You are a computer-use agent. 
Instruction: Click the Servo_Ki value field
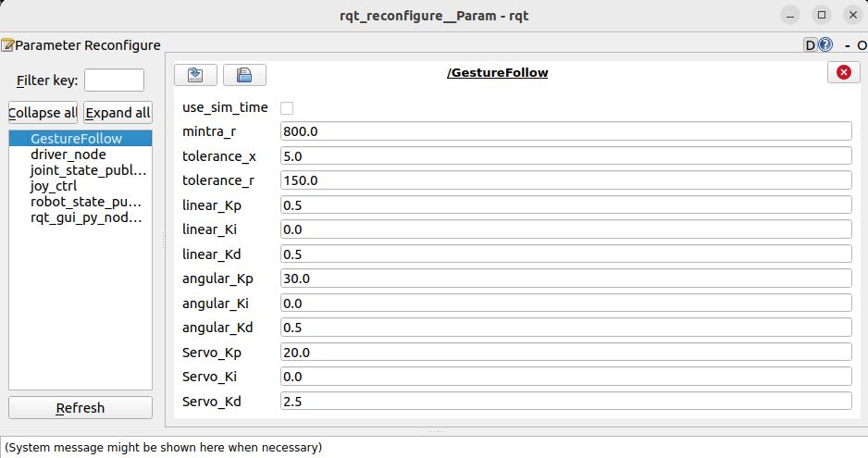565,377
